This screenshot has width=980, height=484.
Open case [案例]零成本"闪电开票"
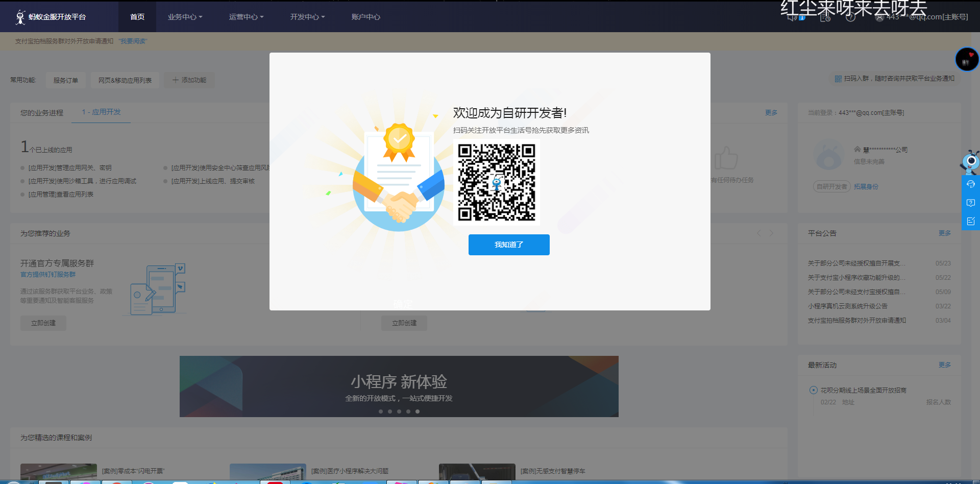(133, 471)
